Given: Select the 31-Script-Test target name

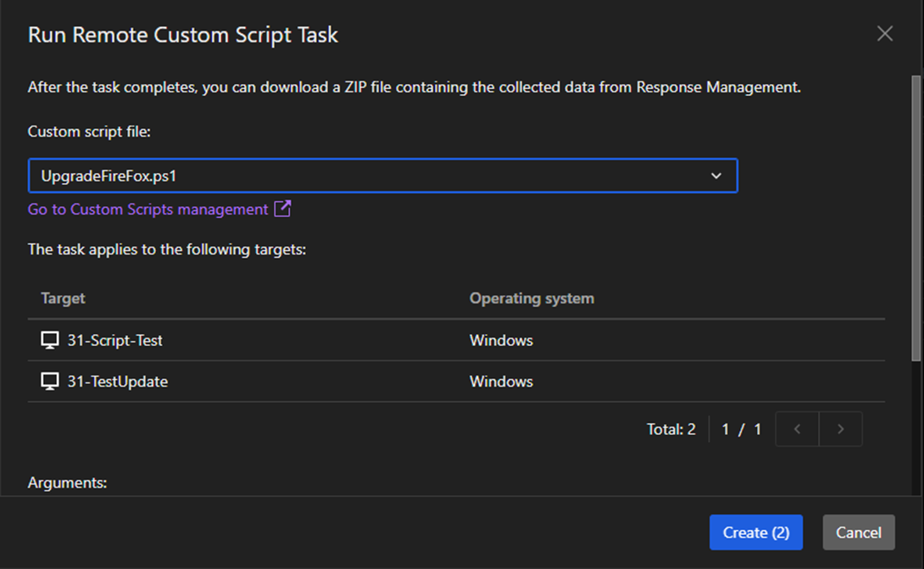Looking at the screenshot, I should 115,340.
